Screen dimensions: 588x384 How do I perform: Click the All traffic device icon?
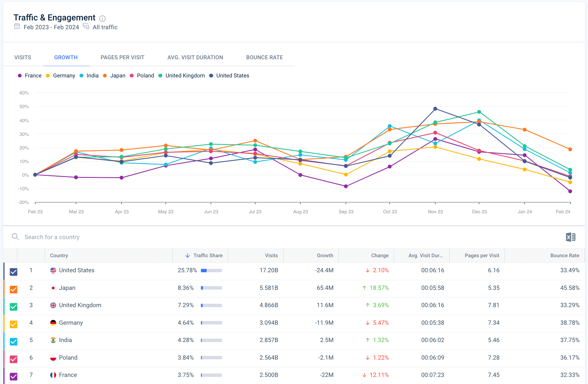click(x=86, y=27)
